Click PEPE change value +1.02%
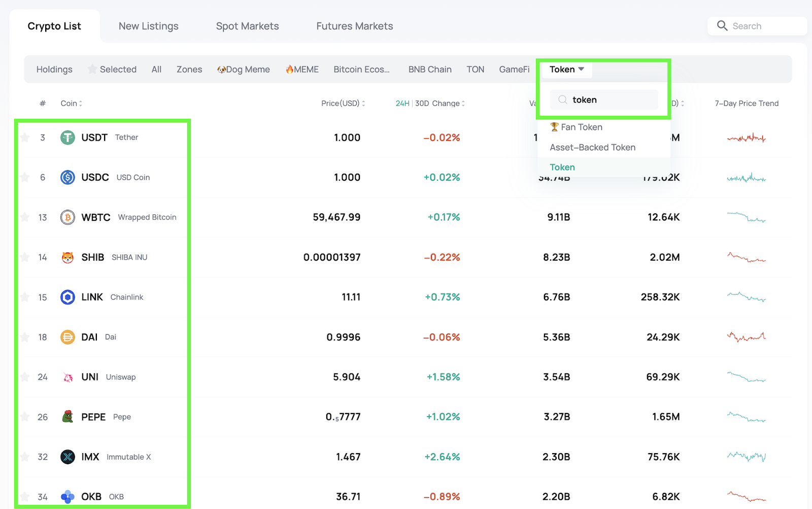The height and width of the screenshot is (509, 812). pos(443,417)
